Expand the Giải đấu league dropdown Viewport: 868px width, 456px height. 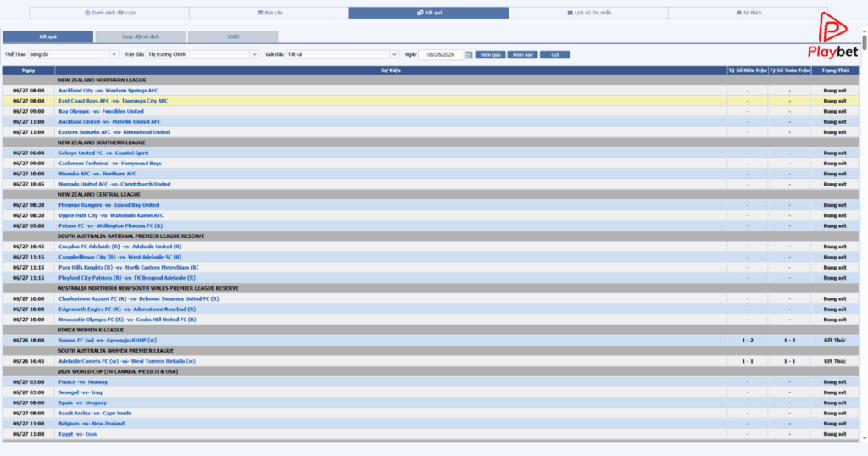click(x=342, y=55)
